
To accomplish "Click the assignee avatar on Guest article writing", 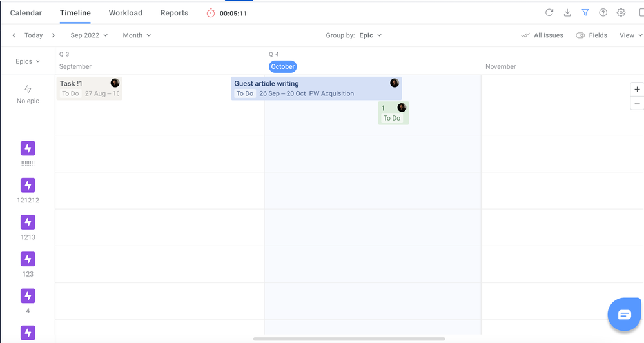I will point(395,83).
